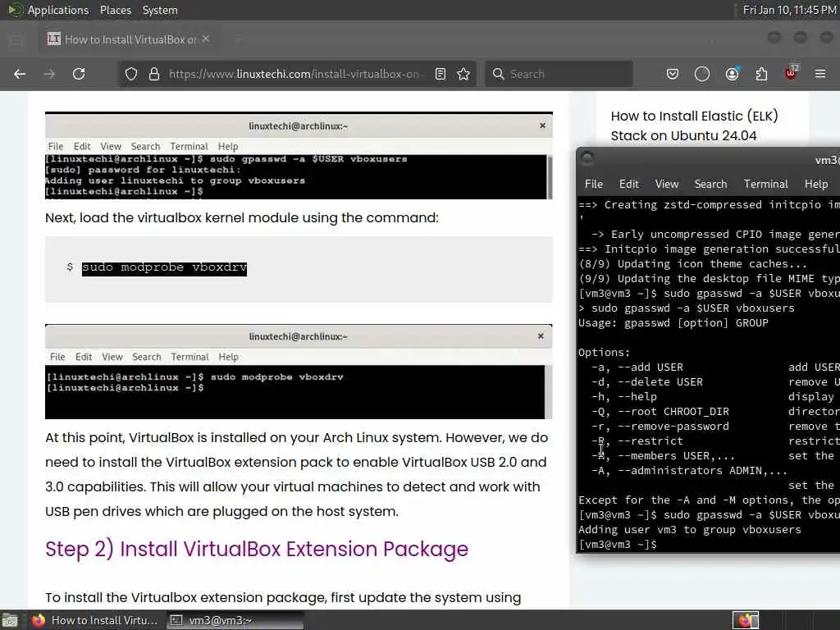This screenshot has width=840, height=630.
Task: Open the Applications menu
Action: tap(58, 10)
